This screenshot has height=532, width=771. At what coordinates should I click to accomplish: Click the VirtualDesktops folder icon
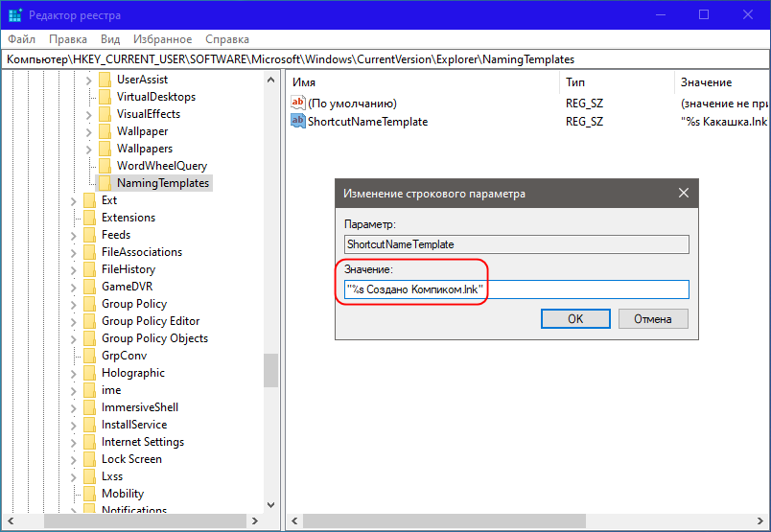click(x=105, y=97)
